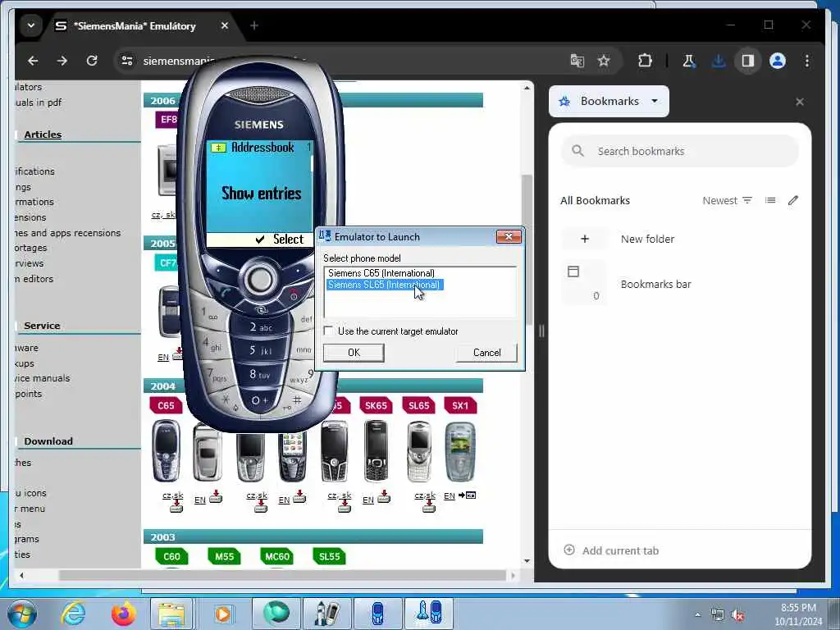Confirm with OK in Emulator dialog
The image size is (840, 630).
(354, 353)
